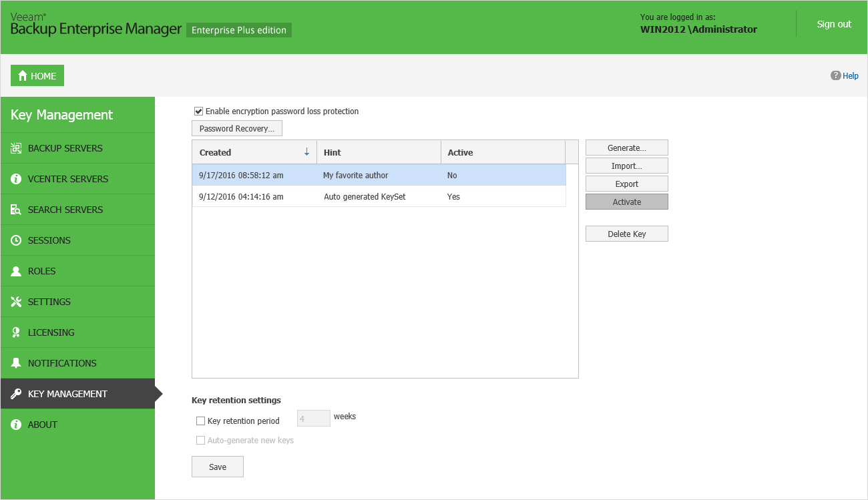Click the HOME button
Image resolution: width=868 pixels, height=500 pixels.
coord(37,76)
